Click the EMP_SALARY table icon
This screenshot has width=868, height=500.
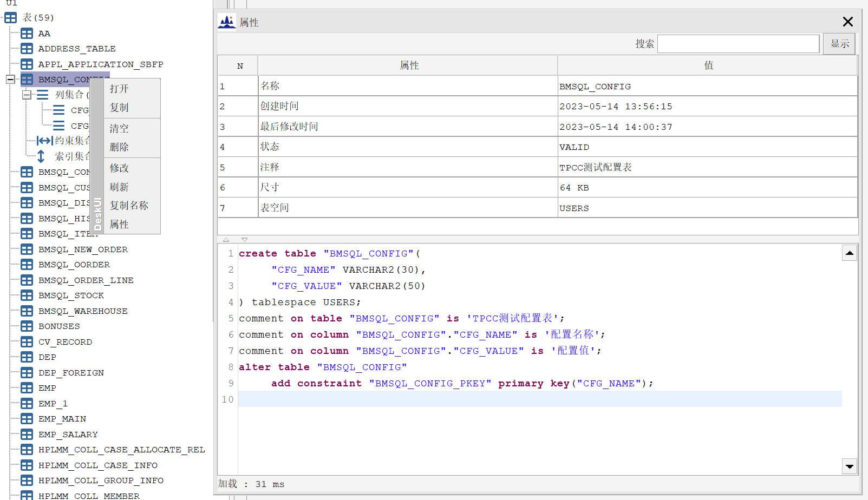point(27,435)
